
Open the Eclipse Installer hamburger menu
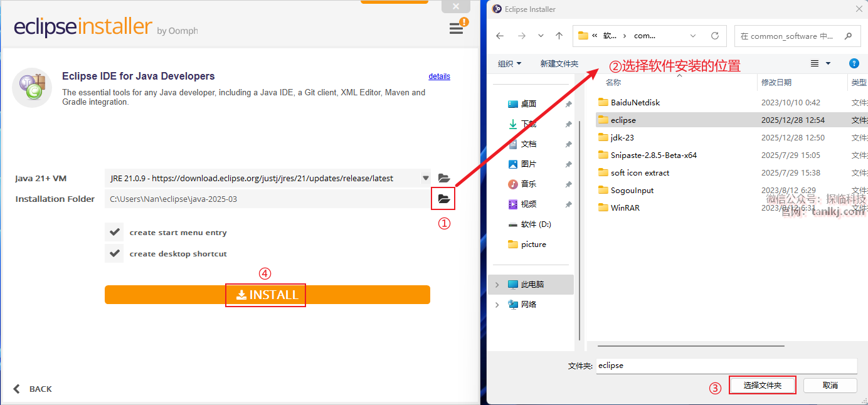456,29
